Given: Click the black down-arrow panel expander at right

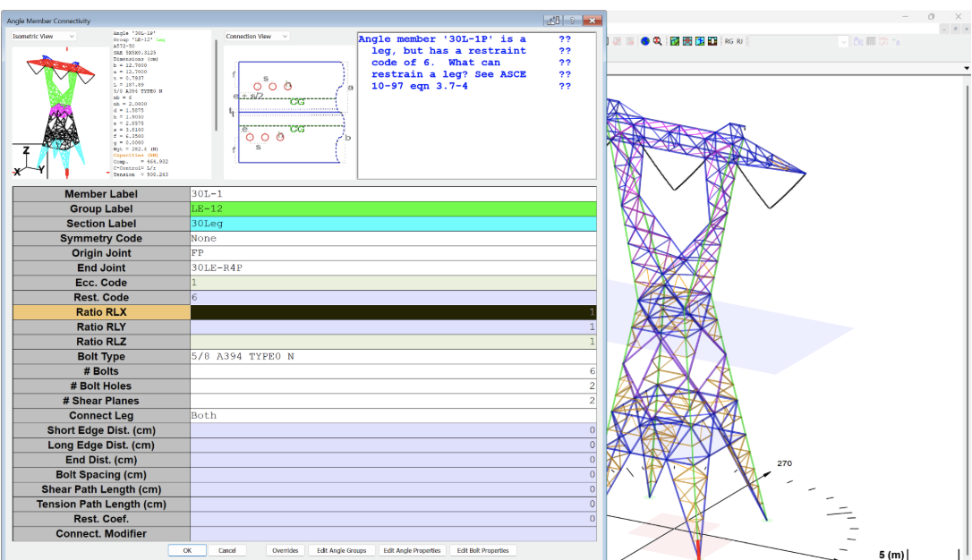Looking at the screenshot, I should 967,68.
